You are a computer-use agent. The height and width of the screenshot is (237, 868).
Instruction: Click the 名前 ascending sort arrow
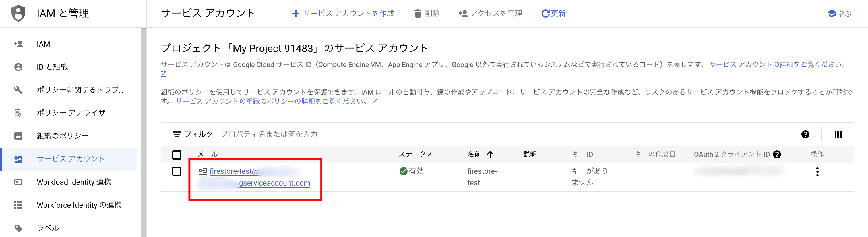pyautogui.click(x=490, y=155)
